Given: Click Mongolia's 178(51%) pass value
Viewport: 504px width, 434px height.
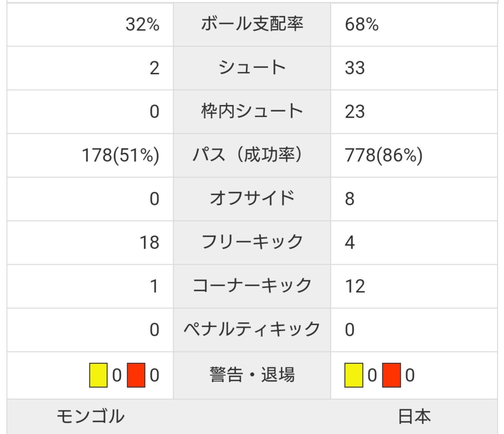Looking at the screenshot, I should click(x=120, y=155).
